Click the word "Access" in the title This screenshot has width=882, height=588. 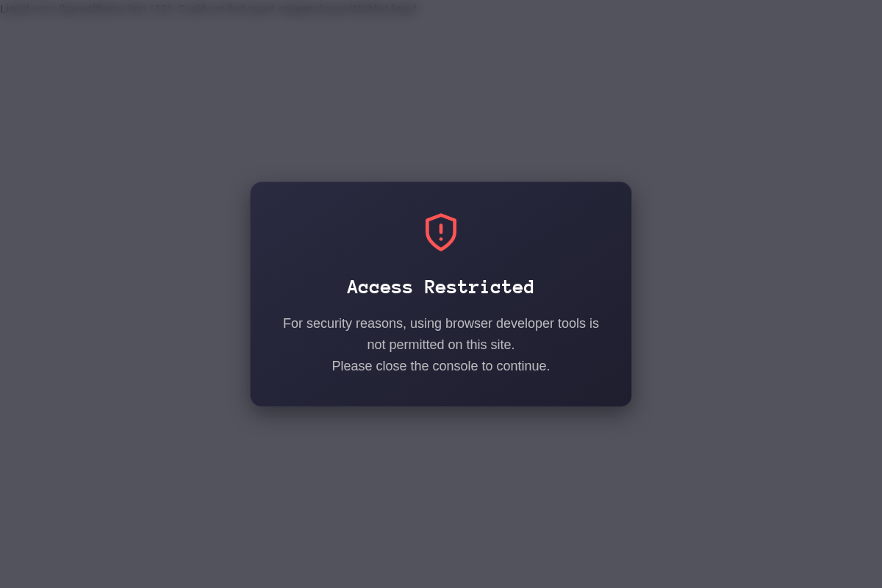click(x=380, y=287)
